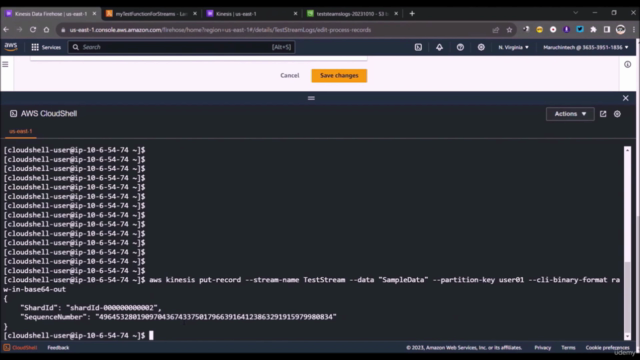Click the browser home button

click(47, 29)
